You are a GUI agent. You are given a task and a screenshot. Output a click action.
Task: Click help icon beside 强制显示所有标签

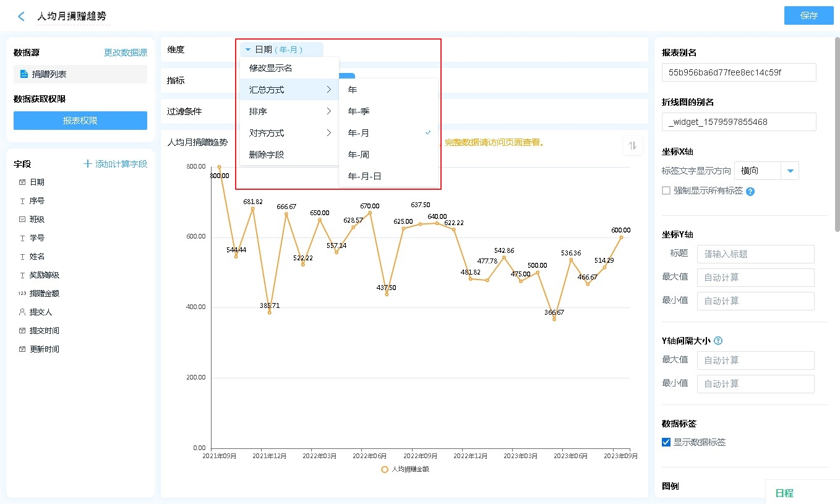pyautogui.click(x=750, y=192)
